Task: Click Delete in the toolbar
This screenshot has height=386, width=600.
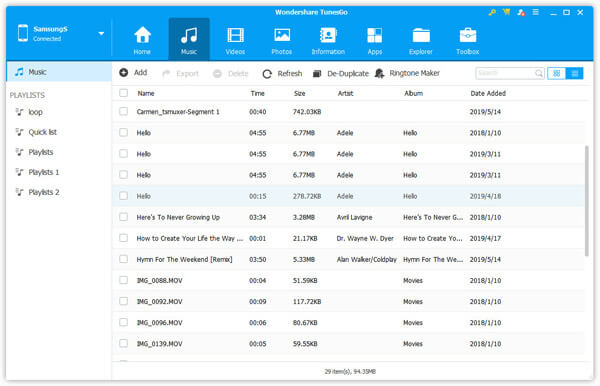Action: point(231,73)
